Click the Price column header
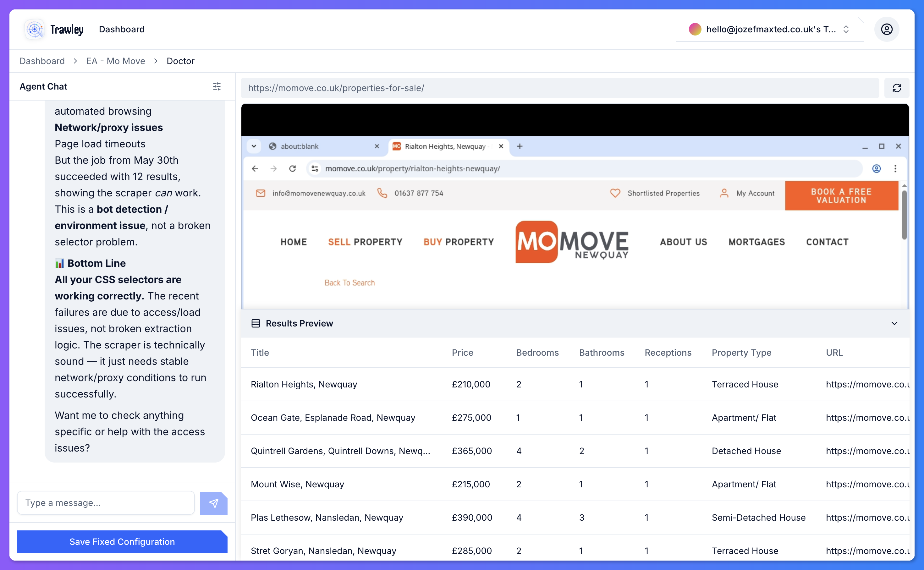 [x=462, y=353]
